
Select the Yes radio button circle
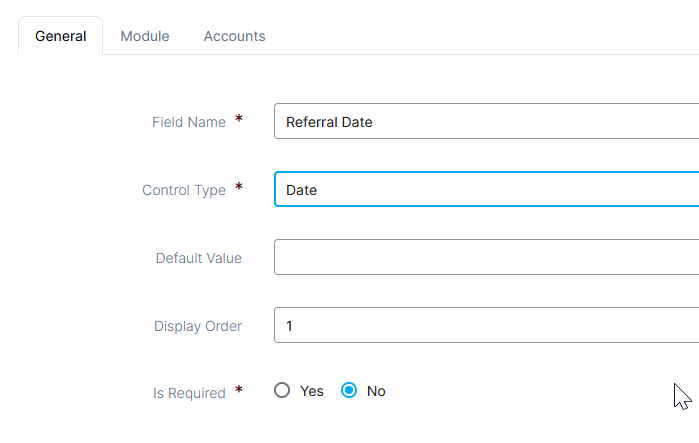pos(281,391)
